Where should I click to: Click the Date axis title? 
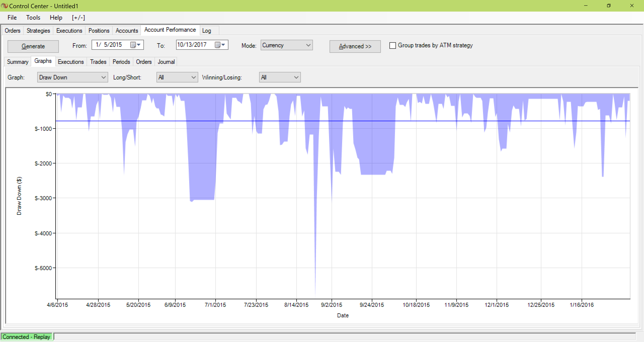pos(343,316)
